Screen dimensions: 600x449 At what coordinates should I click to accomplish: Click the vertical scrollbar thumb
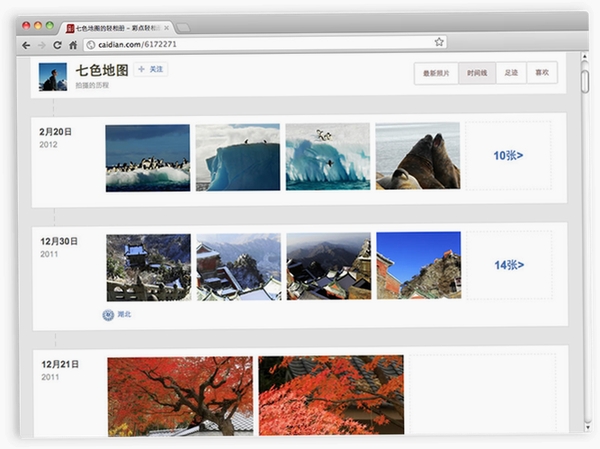[x=585, y=82]
